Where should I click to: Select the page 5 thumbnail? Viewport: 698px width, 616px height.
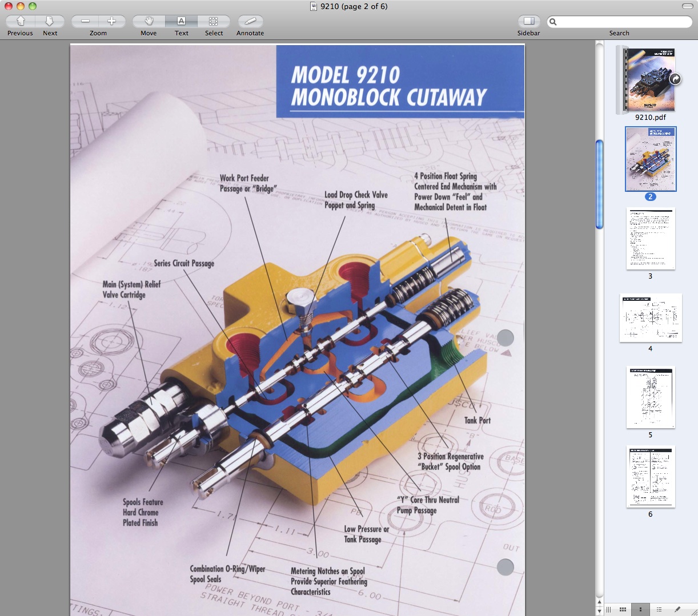(x=651, y=397)
